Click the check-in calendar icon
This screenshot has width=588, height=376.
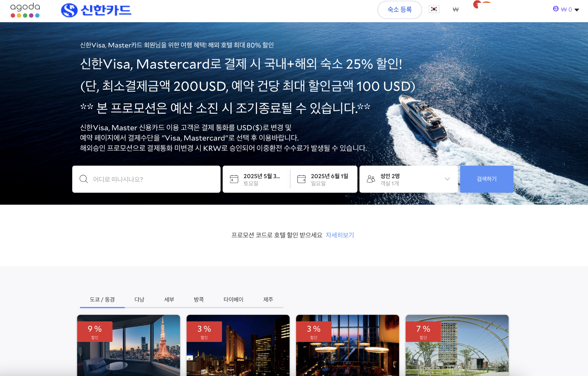(x=234, y=179)
